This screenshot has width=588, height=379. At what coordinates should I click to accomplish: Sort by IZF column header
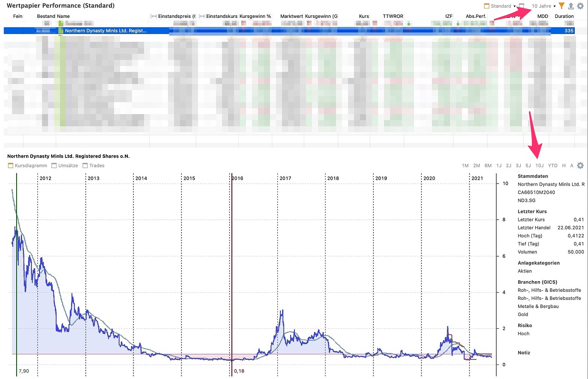(449, 16)
